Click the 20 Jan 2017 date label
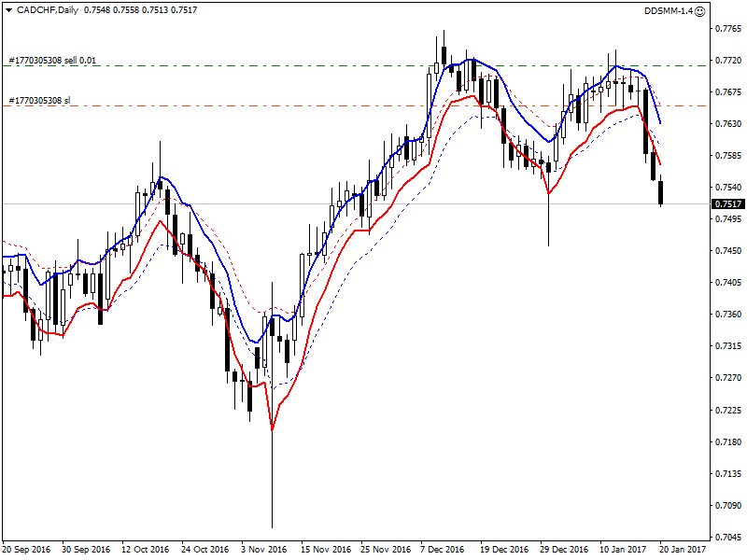Screen dimensions: 747x560 pyautogui.click(x=683, y=550)
